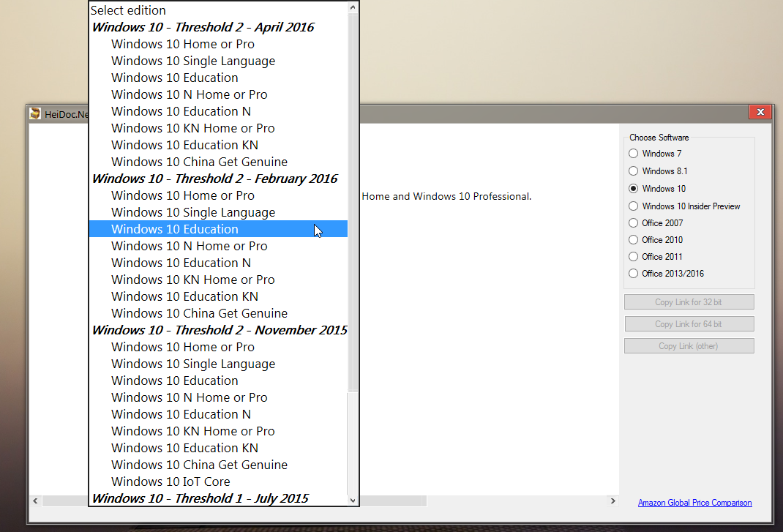Pick Windows 10 Single Language under November 2015
Viewport: 783px width, 532px height.
coord(218,364)
